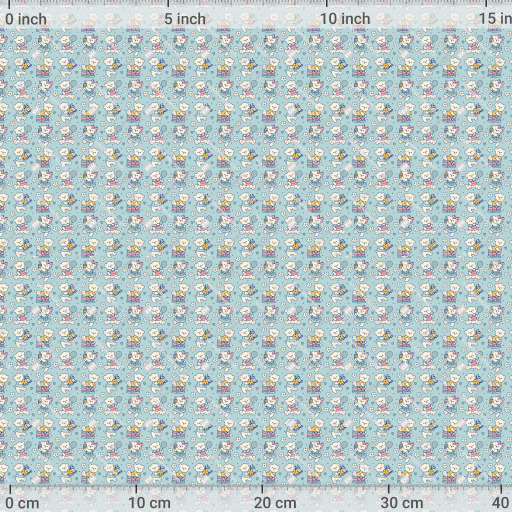The width and height of the screenshot is (512, 512).
Task: Click the tick mark above "5 inch"
Action: (x=168, y=4)
